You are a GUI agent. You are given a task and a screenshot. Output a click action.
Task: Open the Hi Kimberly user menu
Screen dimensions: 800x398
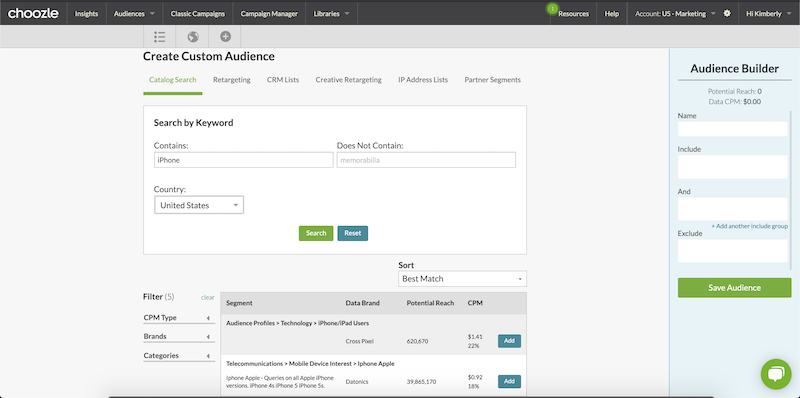769,14
